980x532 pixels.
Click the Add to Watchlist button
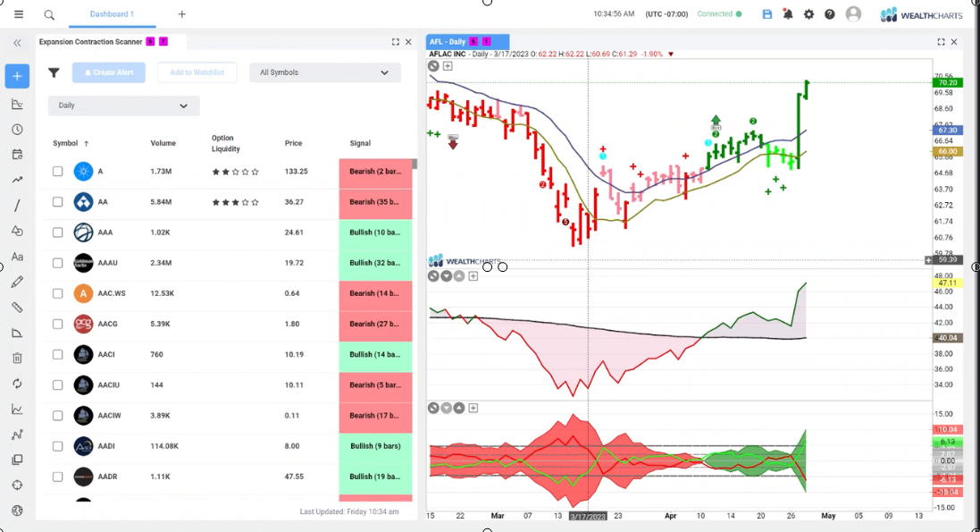[x=197, y=72]
